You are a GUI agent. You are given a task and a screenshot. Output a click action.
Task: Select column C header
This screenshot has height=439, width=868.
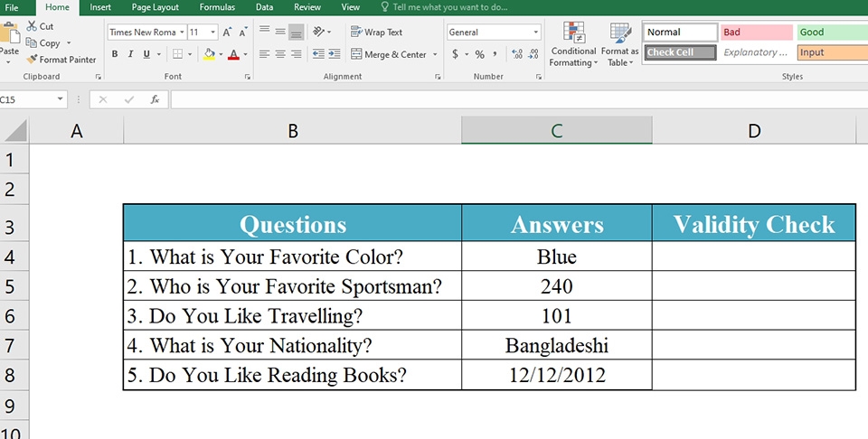[557, 130]
